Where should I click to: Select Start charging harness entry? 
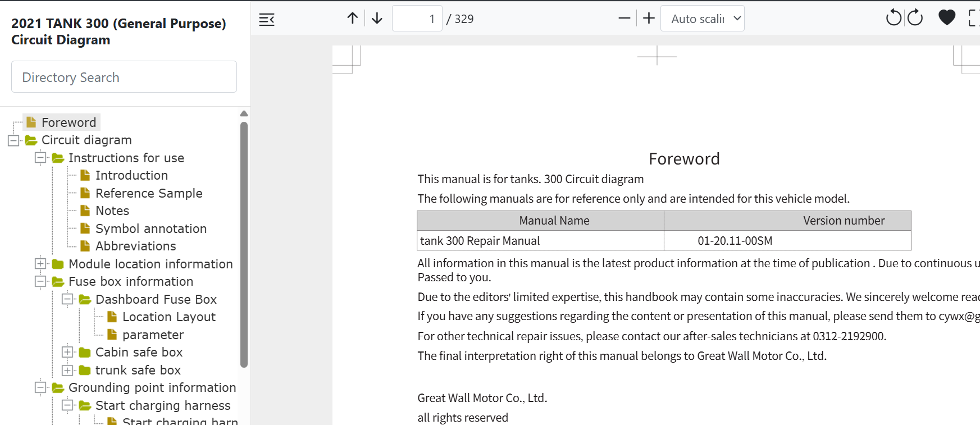click(163, 405)
